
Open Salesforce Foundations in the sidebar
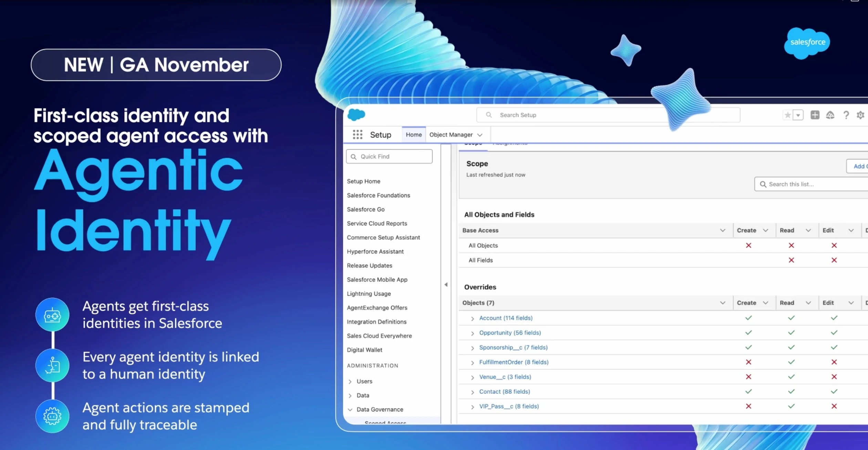click(379, 195)
